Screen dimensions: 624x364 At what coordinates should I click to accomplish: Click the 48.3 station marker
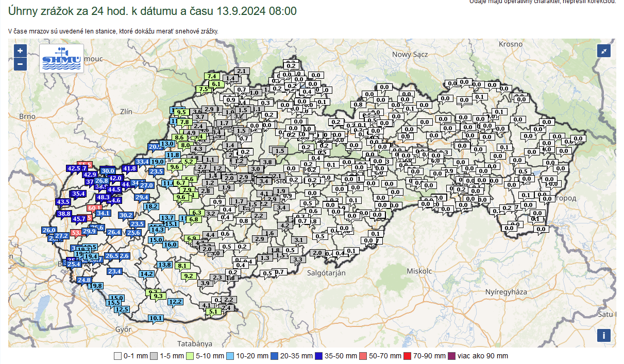coord(103,197)
